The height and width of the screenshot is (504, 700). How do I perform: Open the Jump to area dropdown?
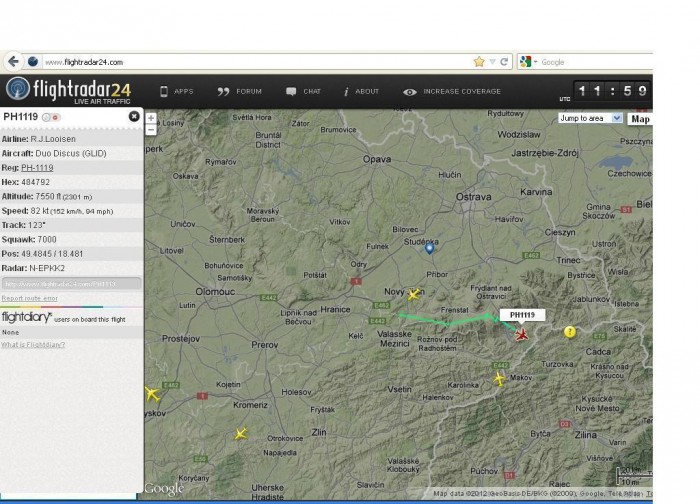pos(590,118)
